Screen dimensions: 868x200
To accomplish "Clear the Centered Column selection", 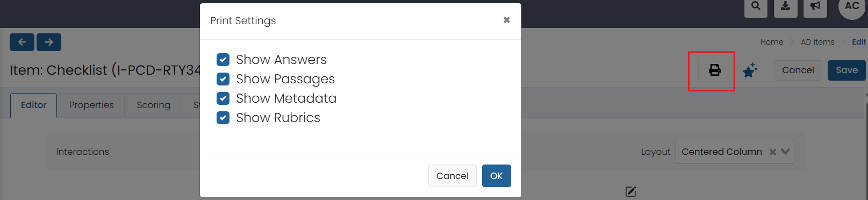I will 772,152.
